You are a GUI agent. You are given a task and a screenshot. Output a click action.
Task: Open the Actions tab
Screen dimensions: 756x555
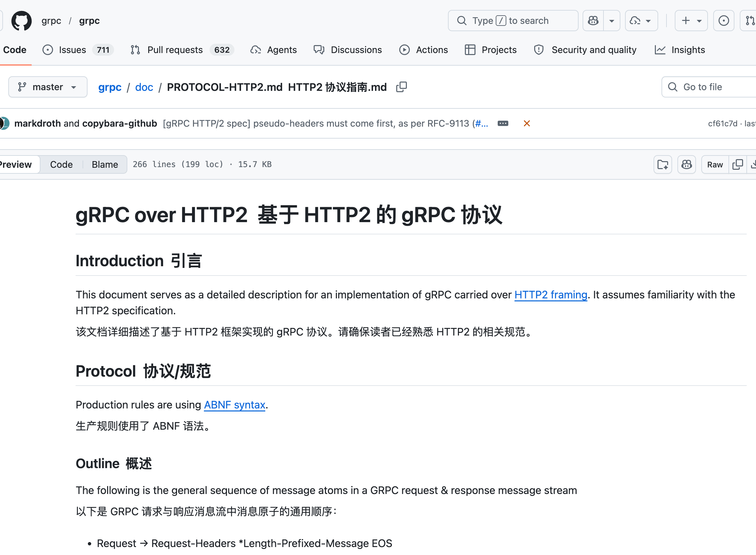pyautogui.click(x=424, y=50)
